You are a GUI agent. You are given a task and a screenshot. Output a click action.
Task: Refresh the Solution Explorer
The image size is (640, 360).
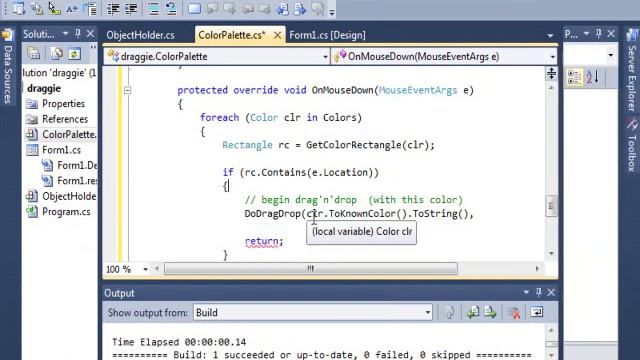point(74,53)
